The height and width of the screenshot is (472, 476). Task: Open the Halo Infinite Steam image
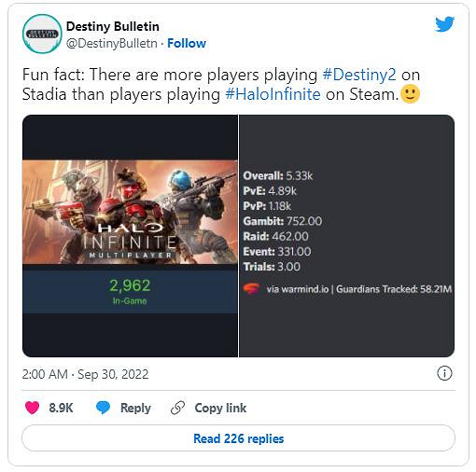point(130,236)
